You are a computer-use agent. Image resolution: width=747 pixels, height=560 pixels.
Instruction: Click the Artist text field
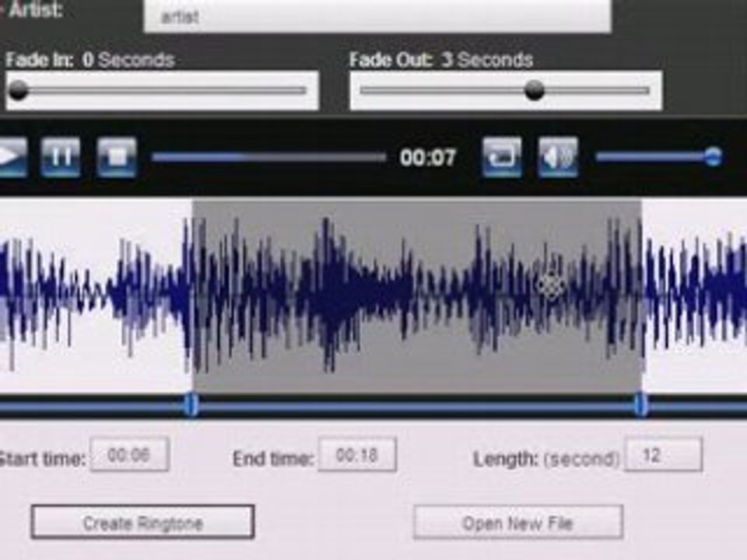click(377, 16)
